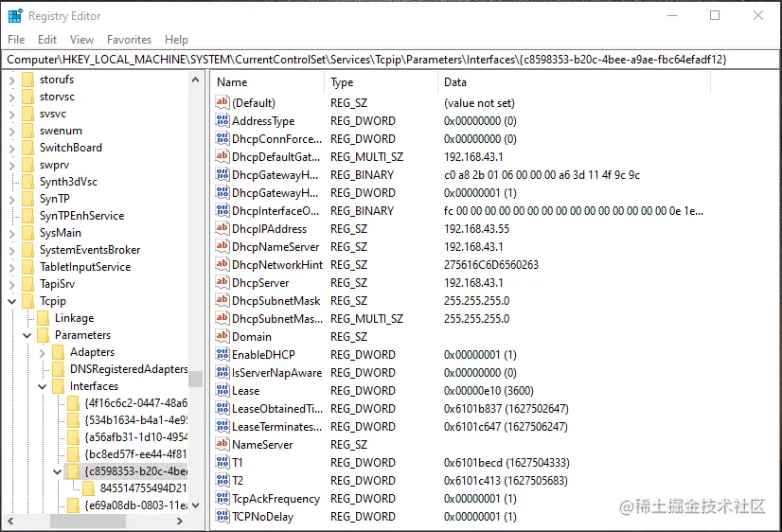Open the View menu
The image size is (782, 532).
coord(81,40)
